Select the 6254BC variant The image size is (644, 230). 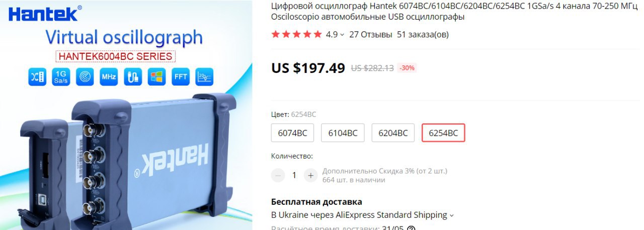click(443, 133)
